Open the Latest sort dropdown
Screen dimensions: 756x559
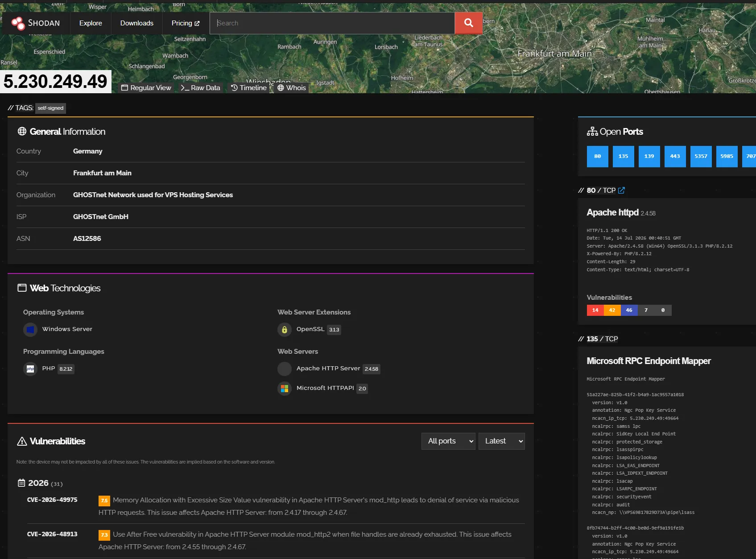tap(501, 441)
